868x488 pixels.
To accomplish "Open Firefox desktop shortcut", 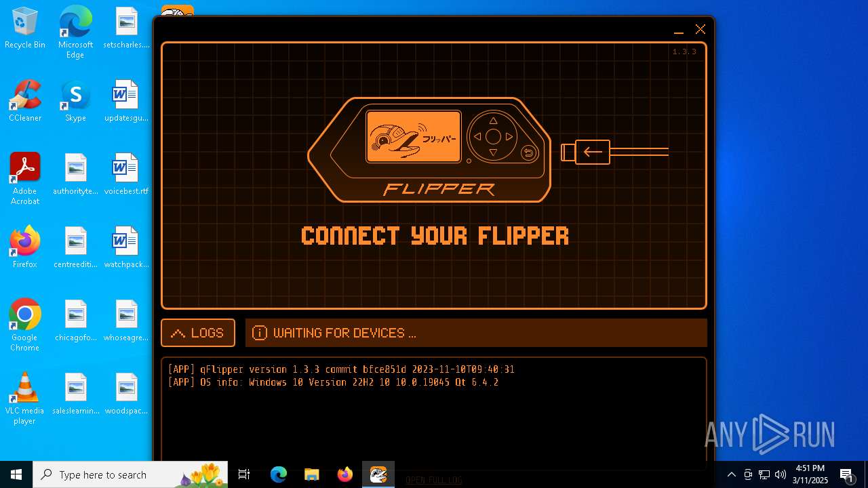I will (25, 248).
